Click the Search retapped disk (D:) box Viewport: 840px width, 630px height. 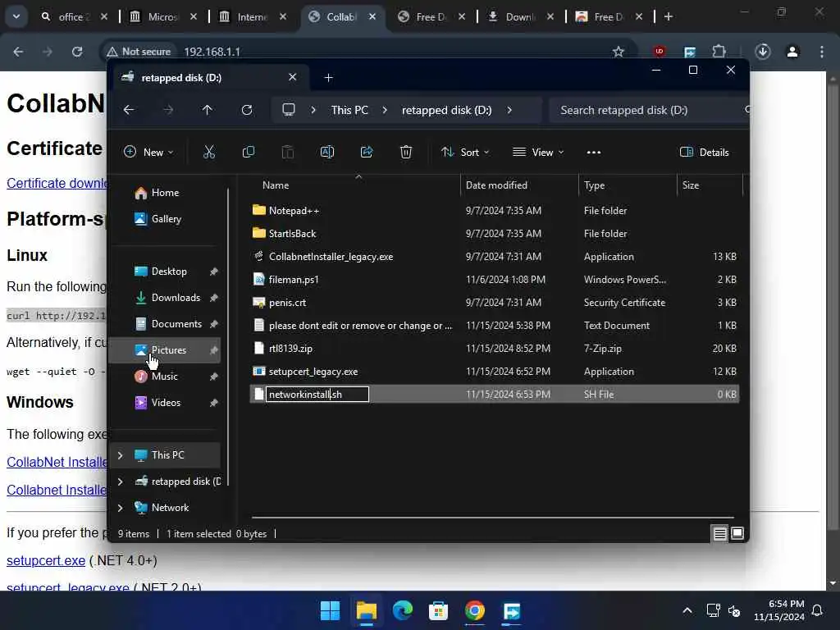pos(648,110)
